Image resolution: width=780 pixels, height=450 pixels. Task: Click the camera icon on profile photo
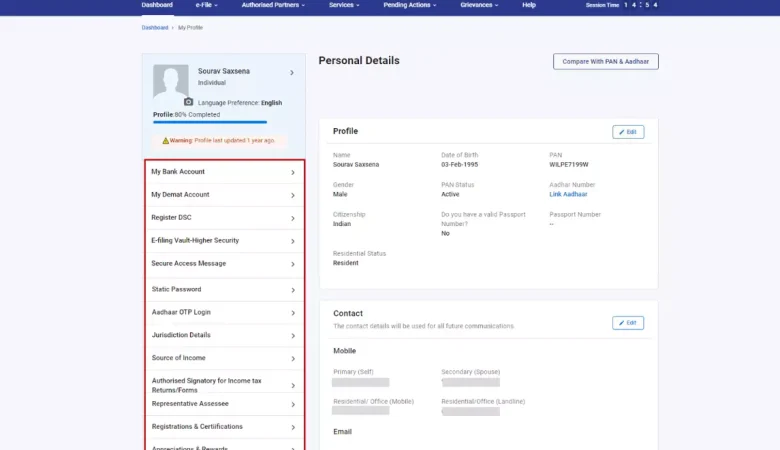[x=188, y=102]
